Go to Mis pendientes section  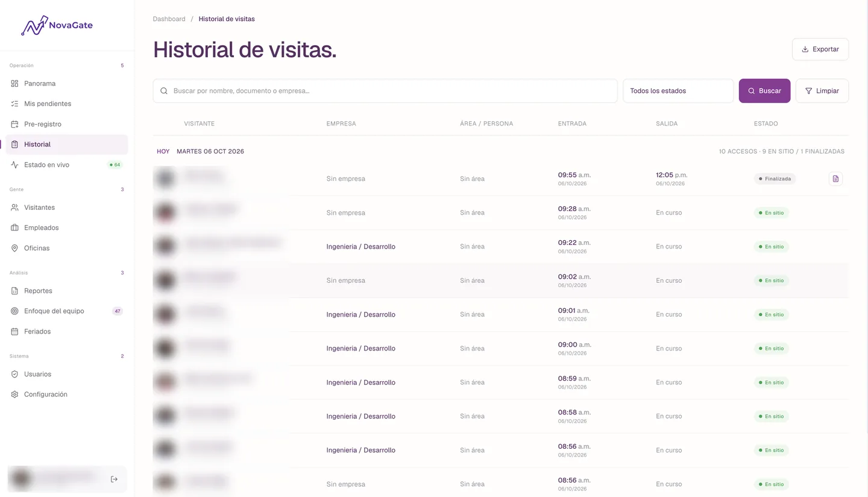coord(67,104)
